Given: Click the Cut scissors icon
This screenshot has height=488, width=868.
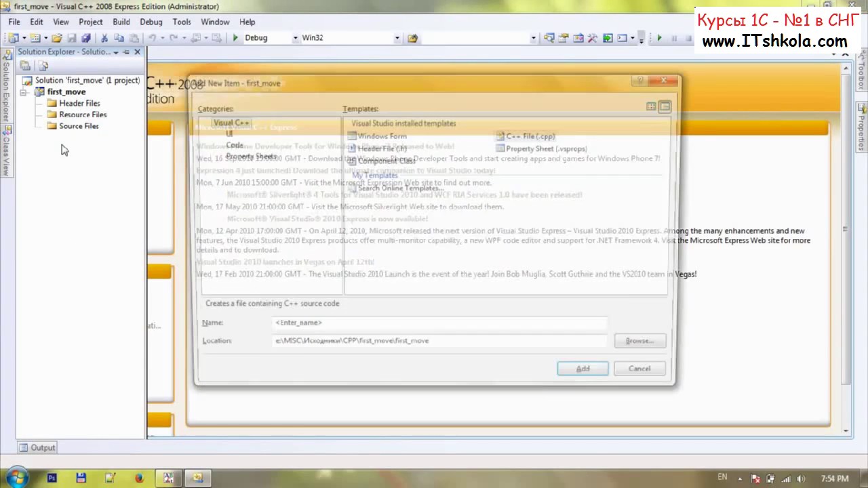Looking at the screenshot, I should click(104, 38).
